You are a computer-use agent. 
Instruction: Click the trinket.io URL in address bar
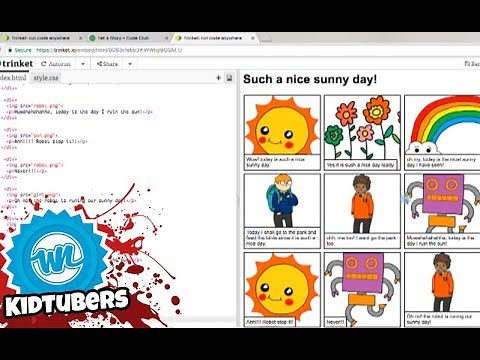109,50
